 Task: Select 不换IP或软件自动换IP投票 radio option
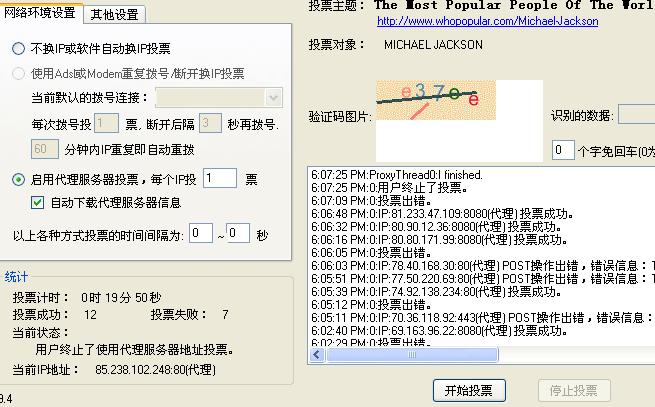pyautogui.click(x=19, y=48)
